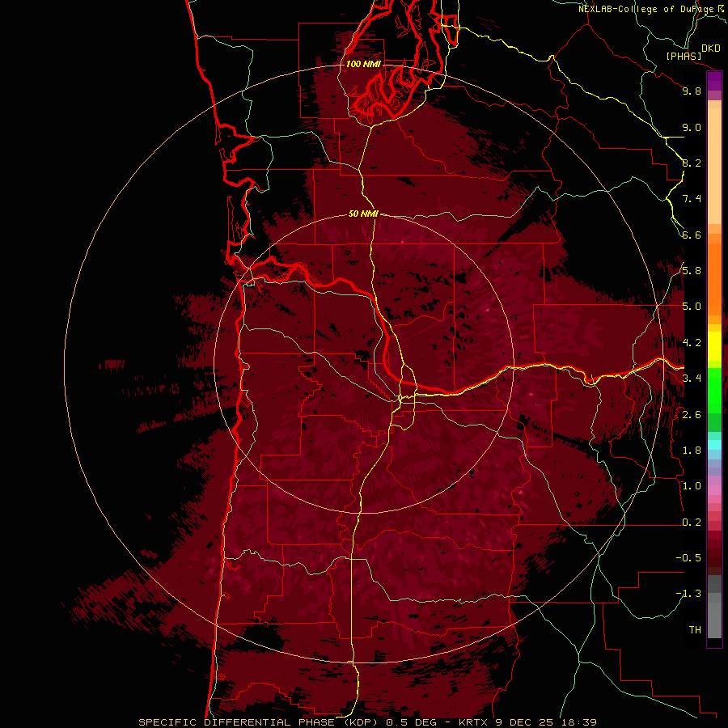728x728 pixels.
Task: Select the 7.4 scale value
Action: tap(692, 199)
